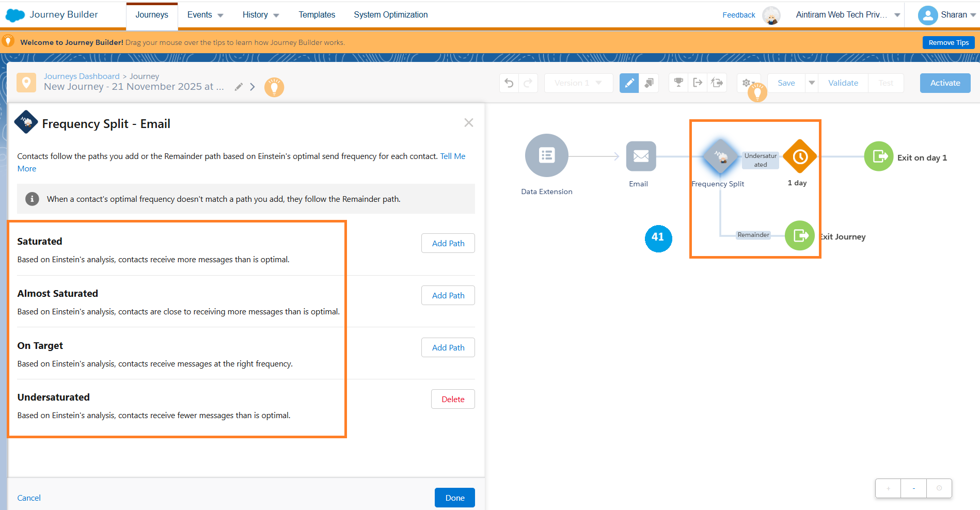
Task: Delete the Undersaturated path
Action: point(453,400)
